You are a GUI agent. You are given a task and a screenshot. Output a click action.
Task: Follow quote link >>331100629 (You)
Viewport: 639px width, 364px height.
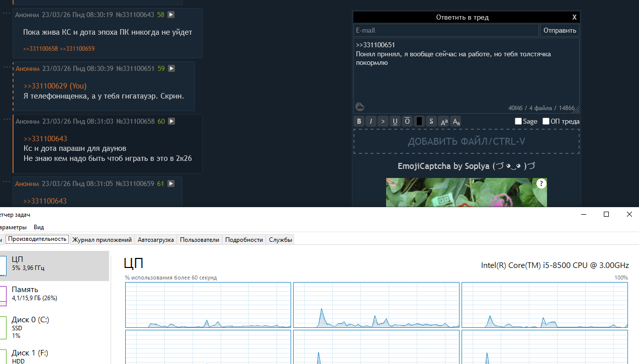tap(55, 86)
